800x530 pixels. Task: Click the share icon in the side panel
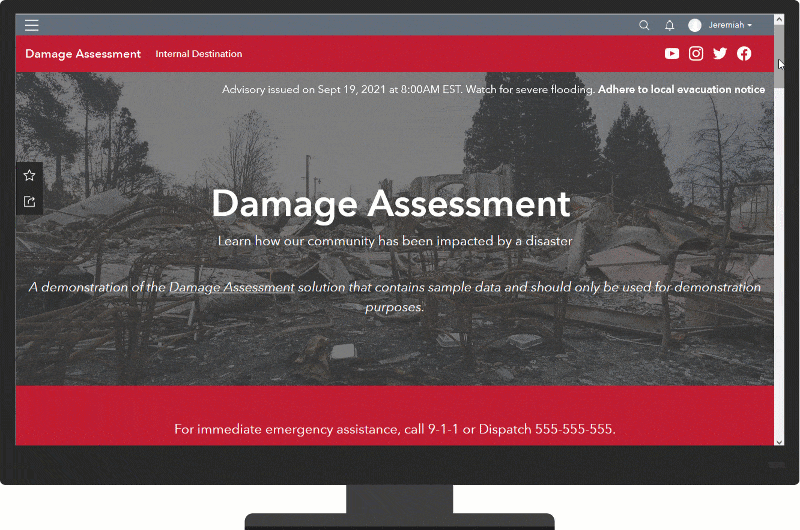click(x=29, y=201)
